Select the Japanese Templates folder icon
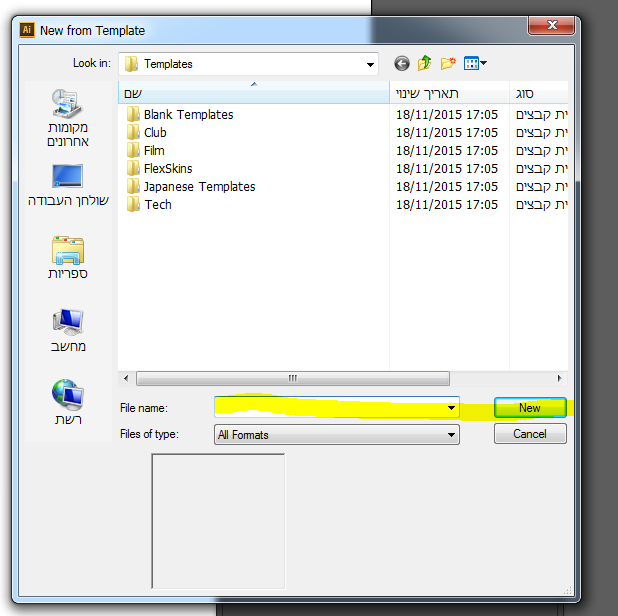 click(x=133, y=186)
